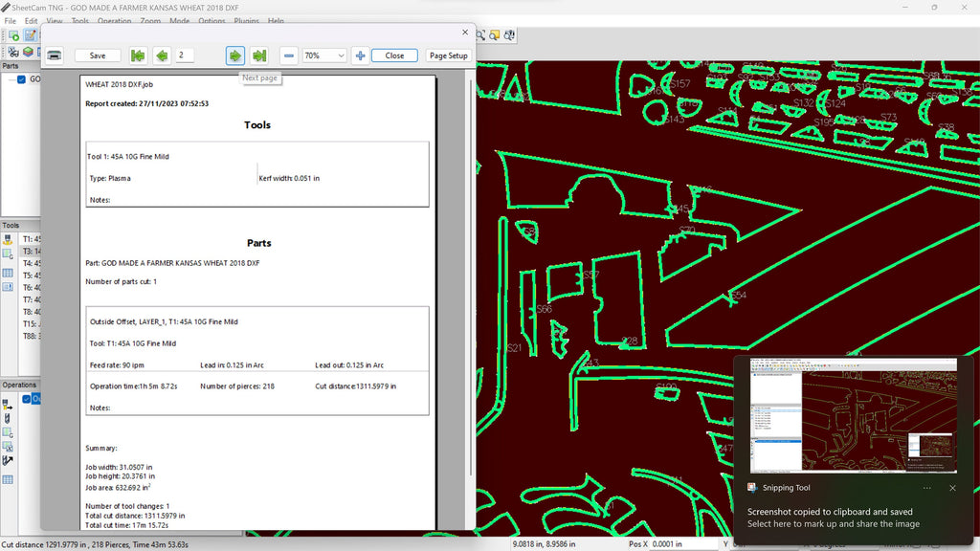Close the report preview via Close button
Screen dimensions: 980x551
pos(394,55)
